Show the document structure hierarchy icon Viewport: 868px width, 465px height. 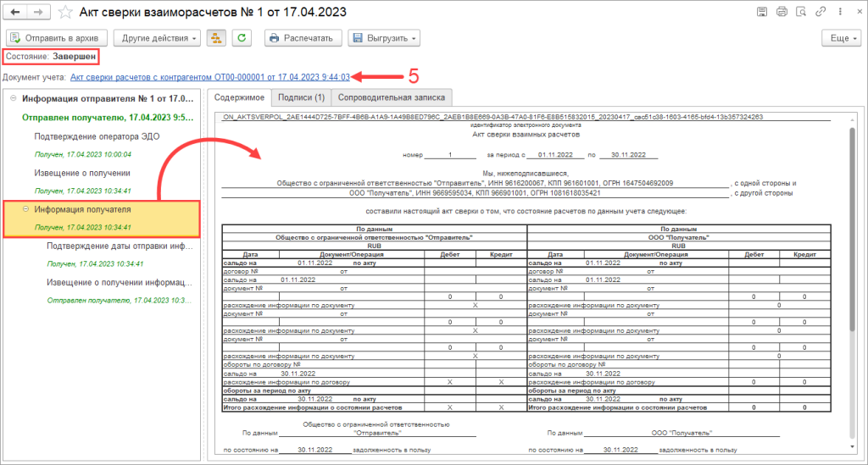click(x=216, y=38)
